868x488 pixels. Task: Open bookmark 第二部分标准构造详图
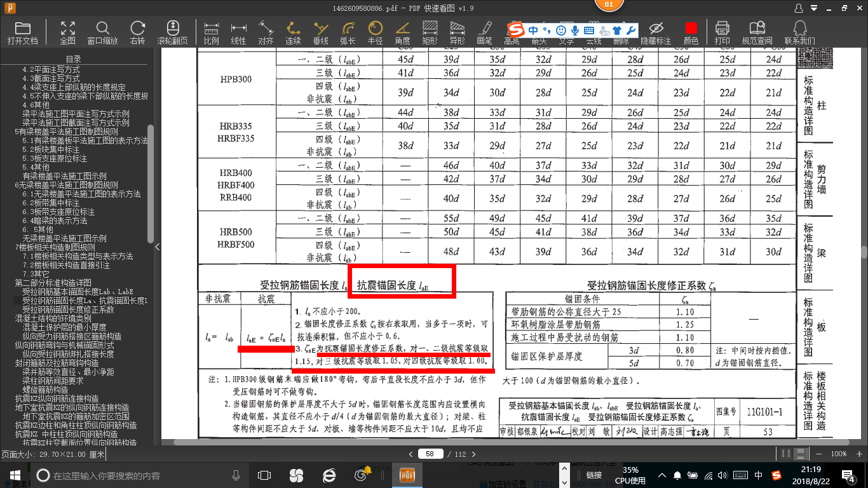tap(53, 283)
